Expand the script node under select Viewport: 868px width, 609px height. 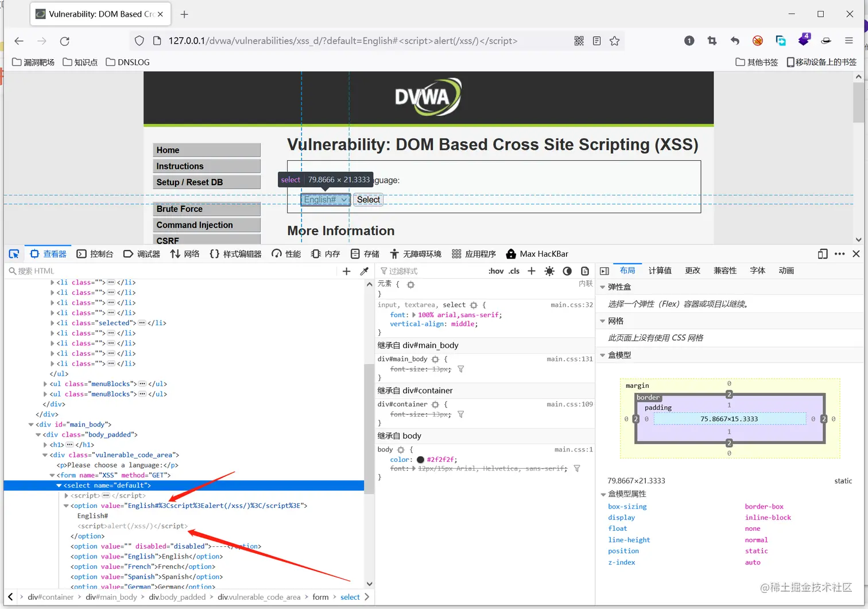[66, 496]
